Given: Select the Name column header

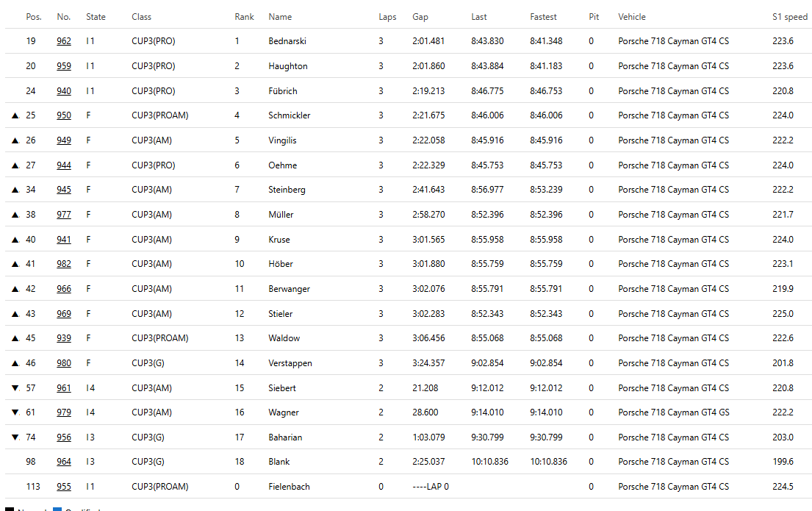Looking at the screenshot, I should point(280,17).
